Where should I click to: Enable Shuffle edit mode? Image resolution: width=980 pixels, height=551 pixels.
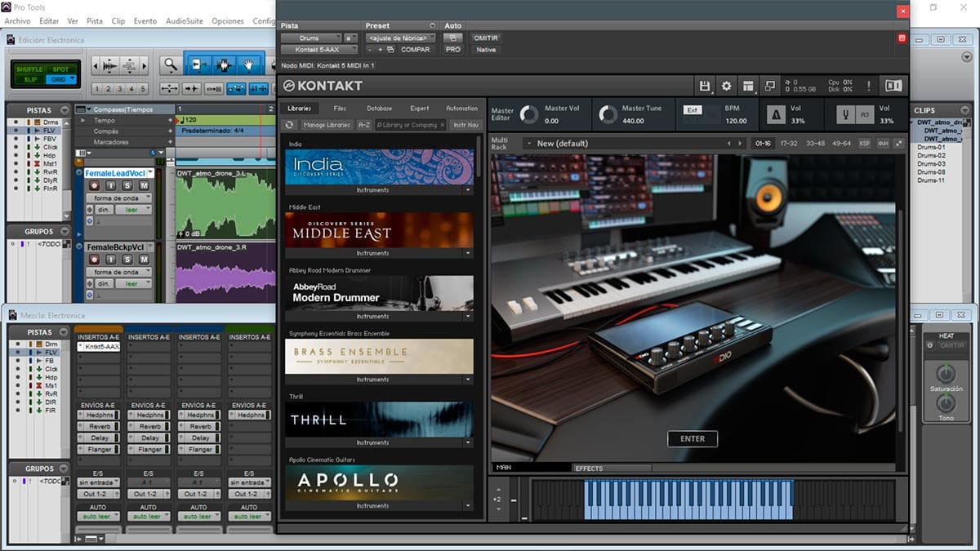pyautogui.click(x=29, y=69)
